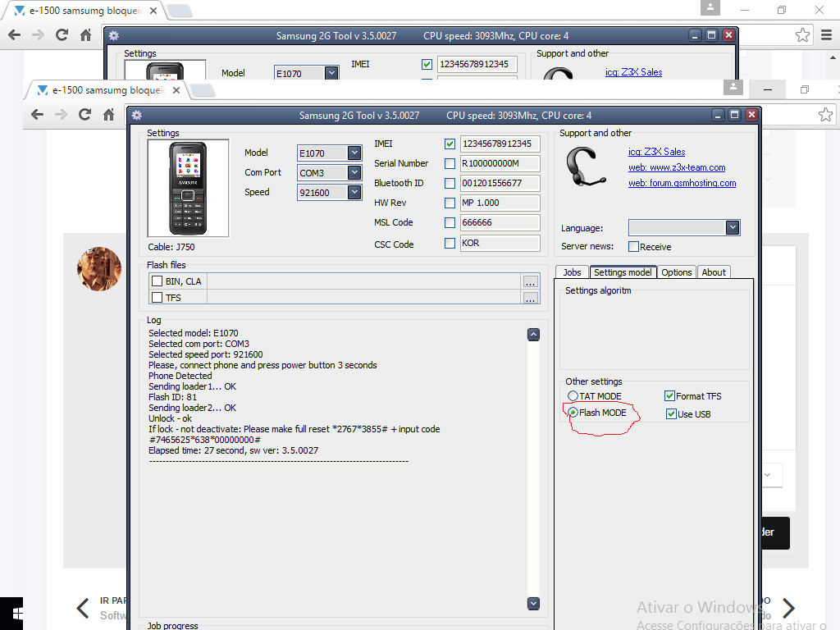Screen dimensions: 840x630
Task: Switch to the Options tab
Action: click(x=677, y=272)
